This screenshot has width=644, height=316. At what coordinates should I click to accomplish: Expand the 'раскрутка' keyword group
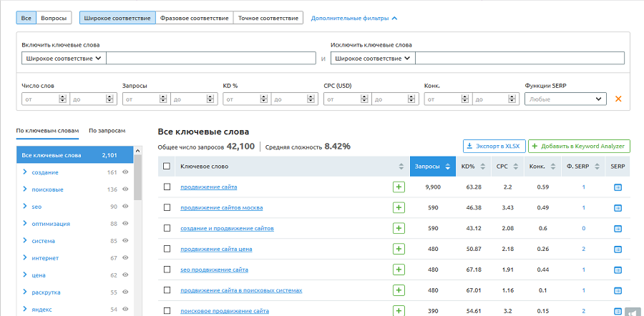coord(25,292)
